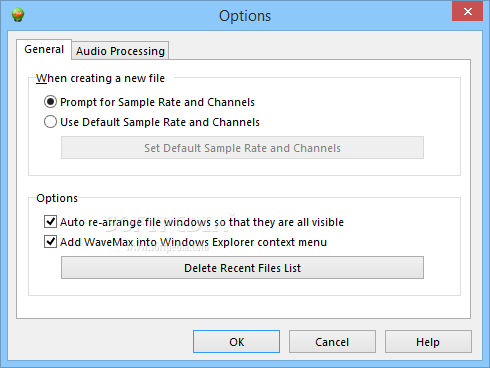Click the 'Prompt for Sample Rate and Channels' label text
The image size is (490, 368).
coord(157,102)
